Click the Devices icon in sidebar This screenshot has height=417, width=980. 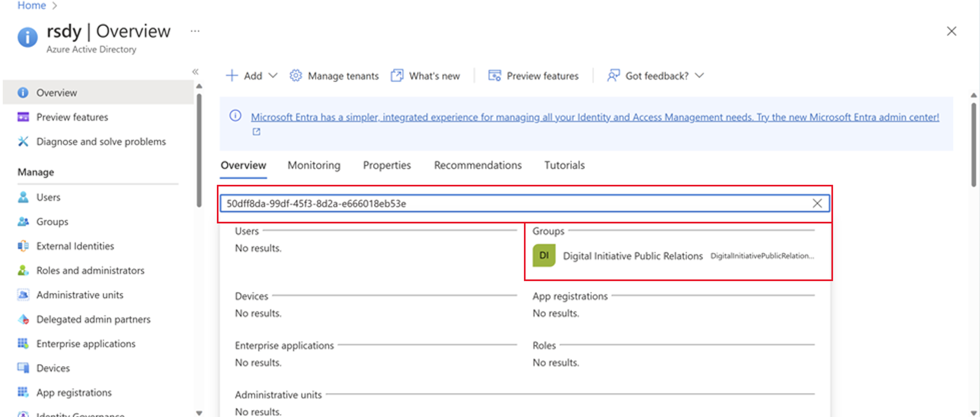click(23, 368)
